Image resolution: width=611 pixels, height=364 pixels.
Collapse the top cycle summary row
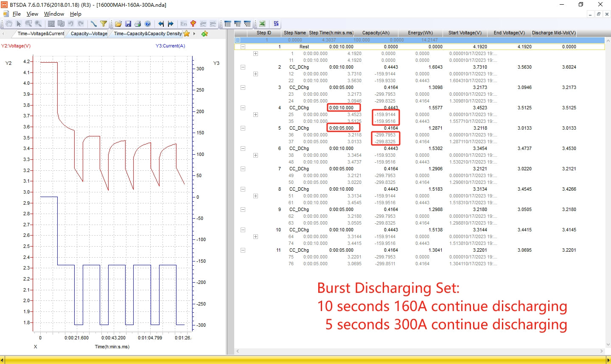coord(238,40)
